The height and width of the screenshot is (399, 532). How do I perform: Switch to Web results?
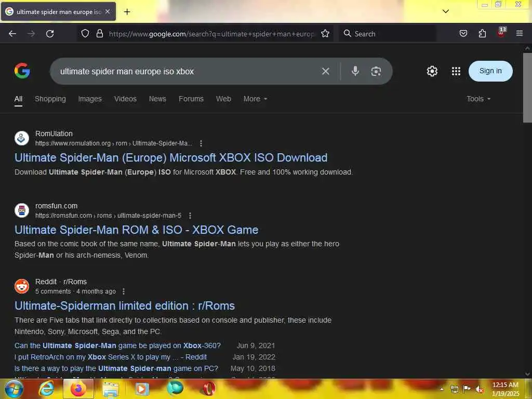tap(223, 99)
